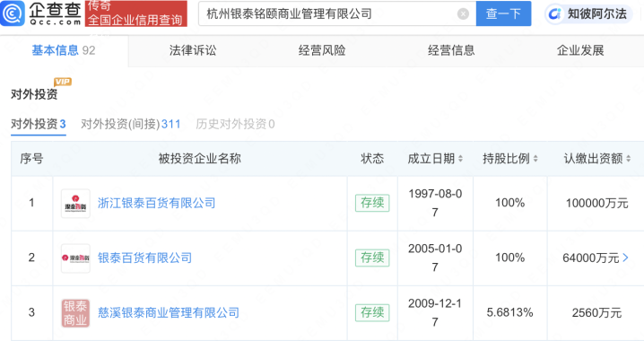The height and width of the screenshot is (341, 644).
Task: Open 浙江银泰百货有限公司 company logo
Action: (75, 204)
